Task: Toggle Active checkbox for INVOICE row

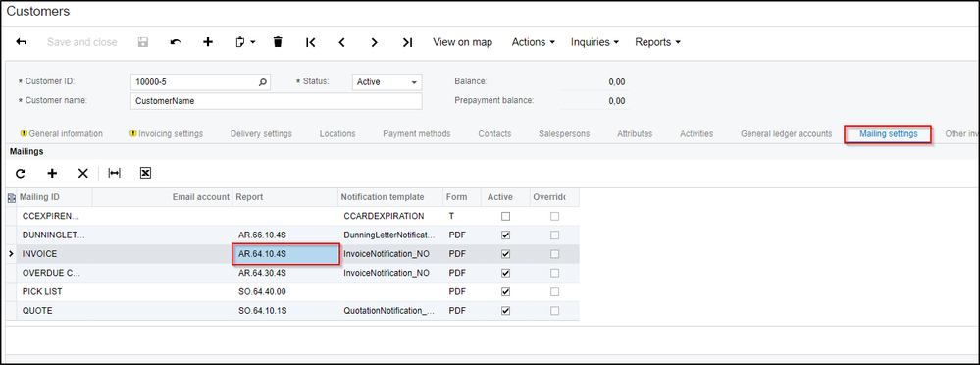Action: (x=505, y=254)
